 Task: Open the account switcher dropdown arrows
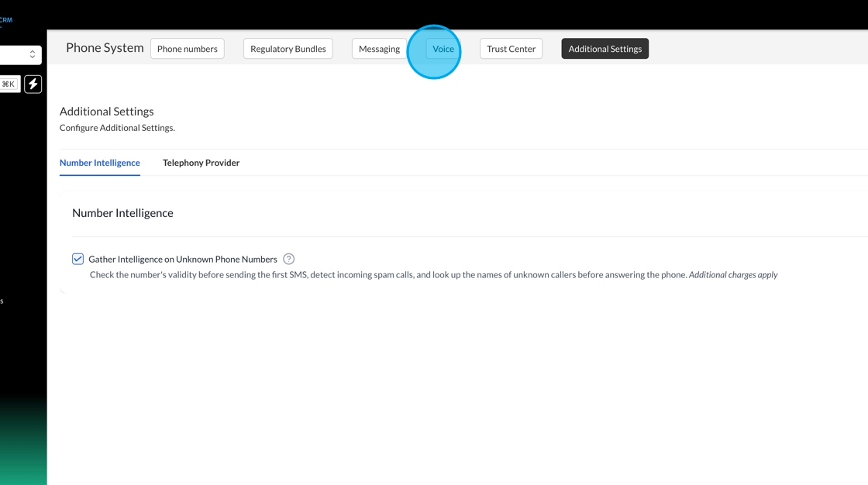tap(32, 54)
